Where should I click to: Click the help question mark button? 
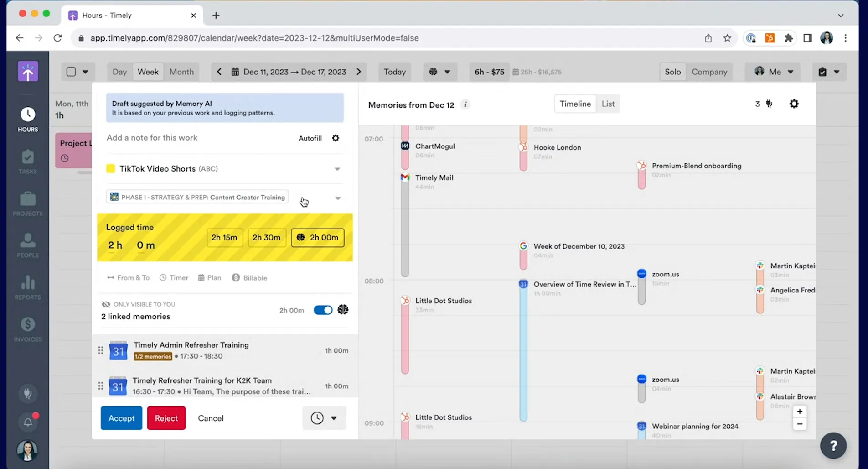833,445
